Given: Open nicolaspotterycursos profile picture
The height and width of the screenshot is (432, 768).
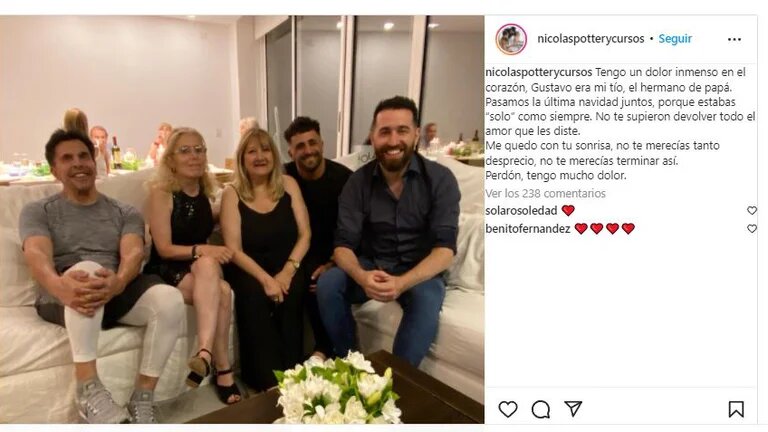Looking at the screenshot, I should point(511,39).
